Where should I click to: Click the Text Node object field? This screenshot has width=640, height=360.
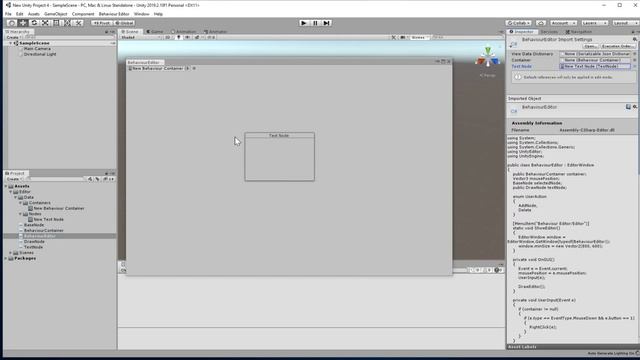595,66
